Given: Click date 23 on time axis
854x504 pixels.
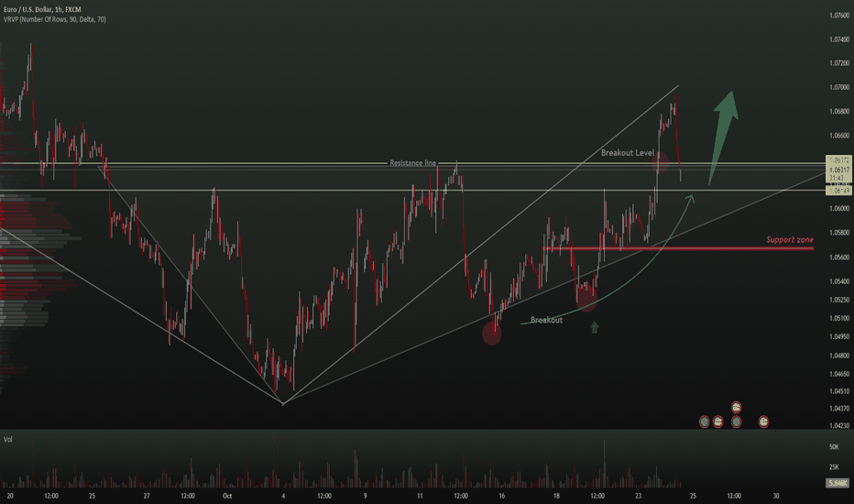Looking at the screenshot, I should (639, 496).
